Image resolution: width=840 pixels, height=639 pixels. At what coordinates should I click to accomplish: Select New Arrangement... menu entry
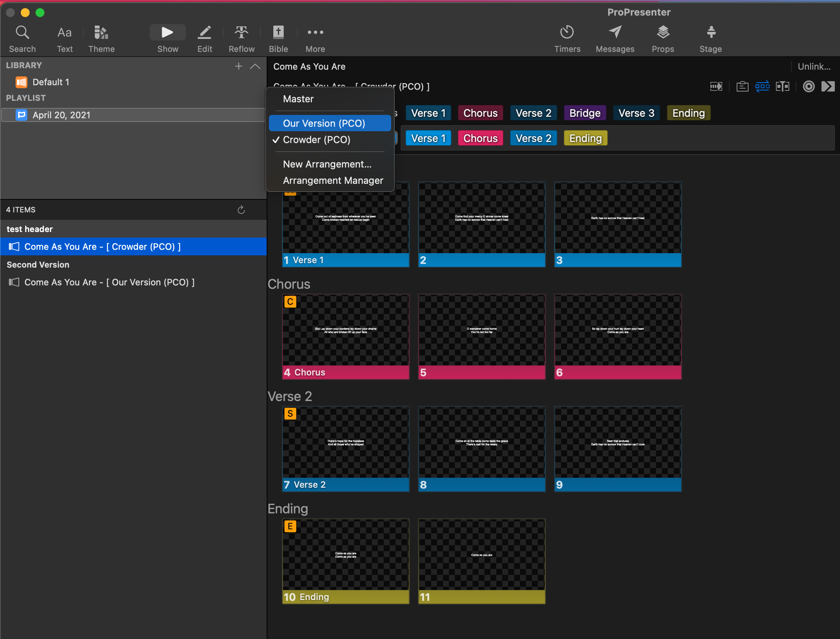(x=330, y=164)
